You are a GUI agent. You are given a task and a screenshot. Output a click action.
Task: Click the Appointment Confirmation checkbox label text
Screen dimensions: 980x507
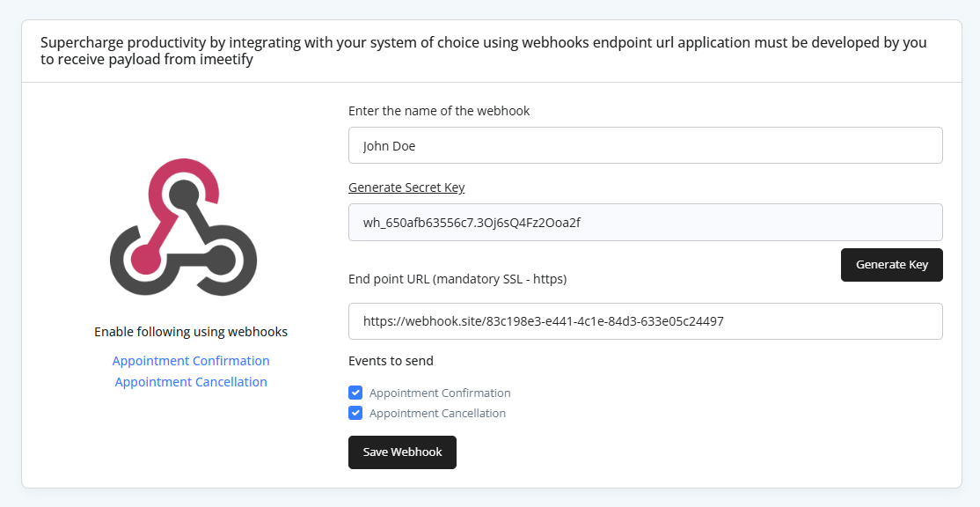pyautogui.click(x=440, y=393)
